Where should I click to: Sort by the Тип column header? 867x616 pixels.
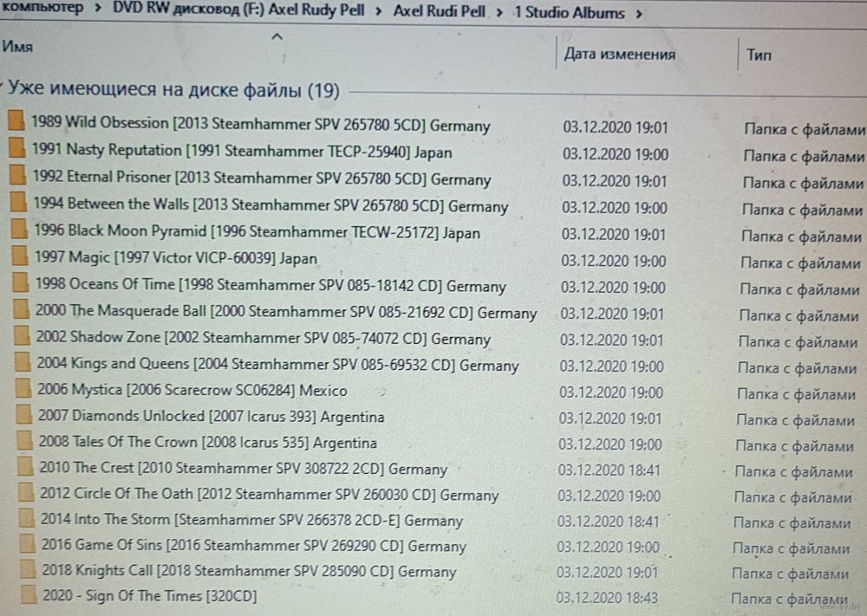tap(759, 55)
